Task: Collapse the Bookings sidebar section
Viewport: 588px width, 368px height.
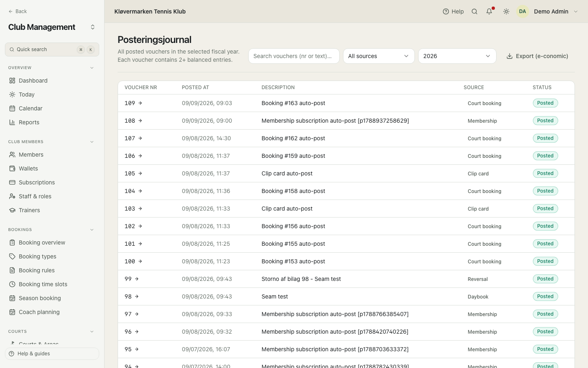Action: (92, 230)
